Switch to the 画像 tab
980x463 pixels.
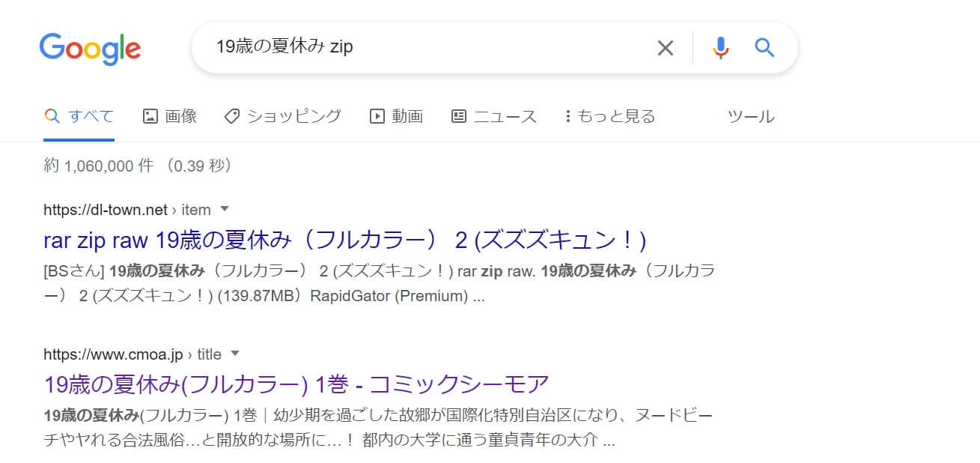click(x=170, y=116)
